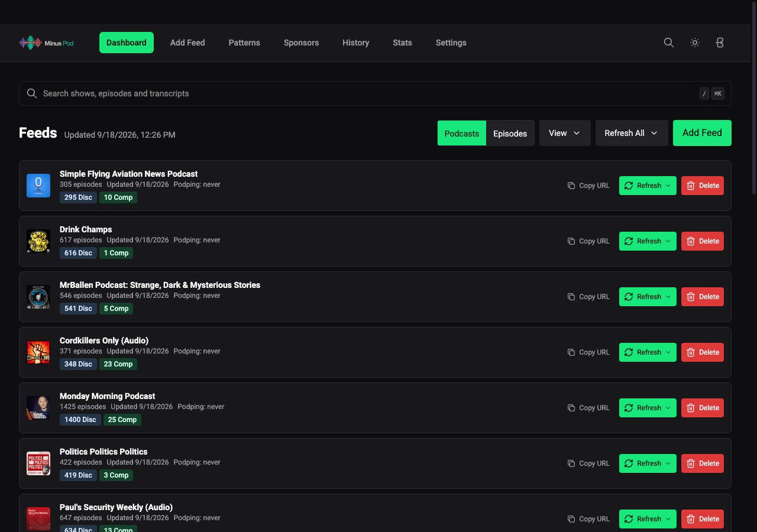The height and width of the screenshot is (532, 757).
Task: Open the Patterns tab
Action: click(244, 43)
